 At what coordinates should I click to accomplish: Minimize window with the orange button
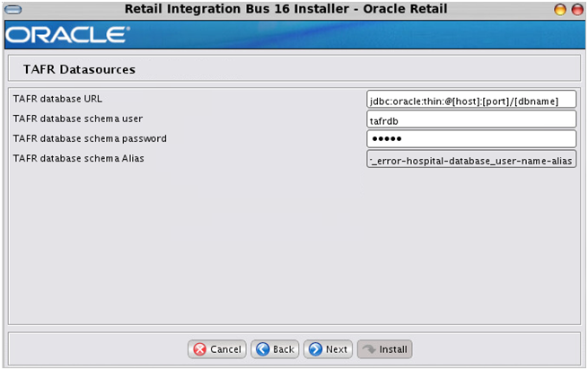(x=560, y=9)
